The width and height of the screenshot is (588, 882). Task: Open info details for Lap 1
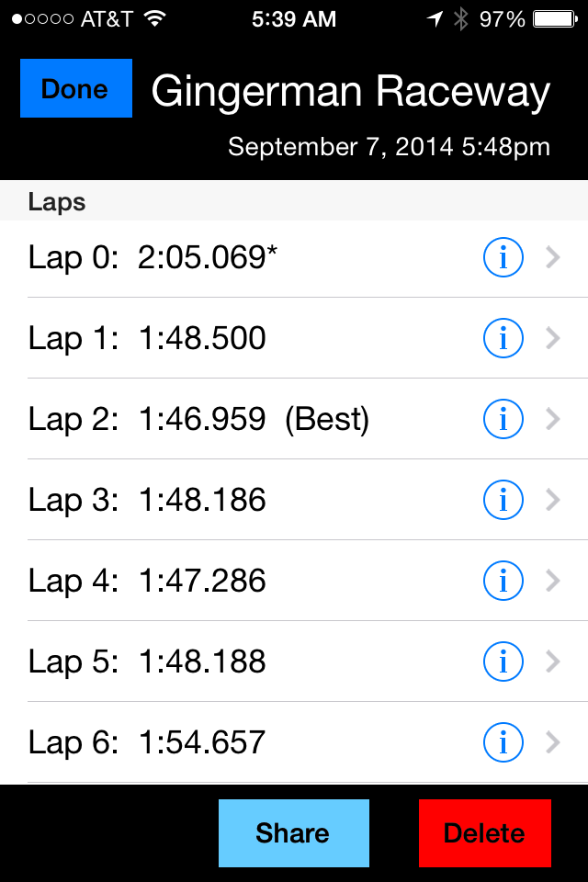(503, 339)
